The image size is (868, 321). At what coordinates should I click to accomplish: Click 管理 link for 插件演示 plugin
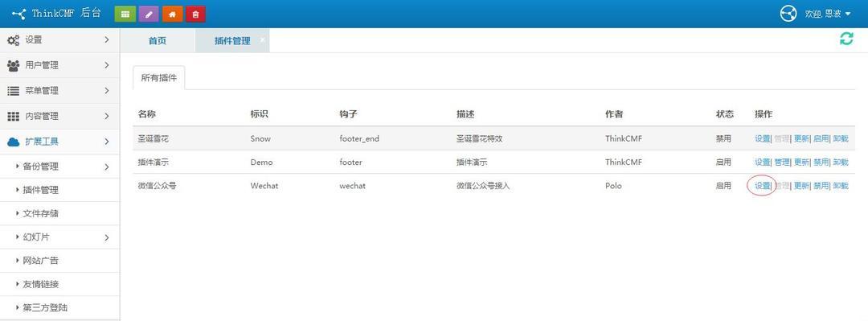coord(782,163)
